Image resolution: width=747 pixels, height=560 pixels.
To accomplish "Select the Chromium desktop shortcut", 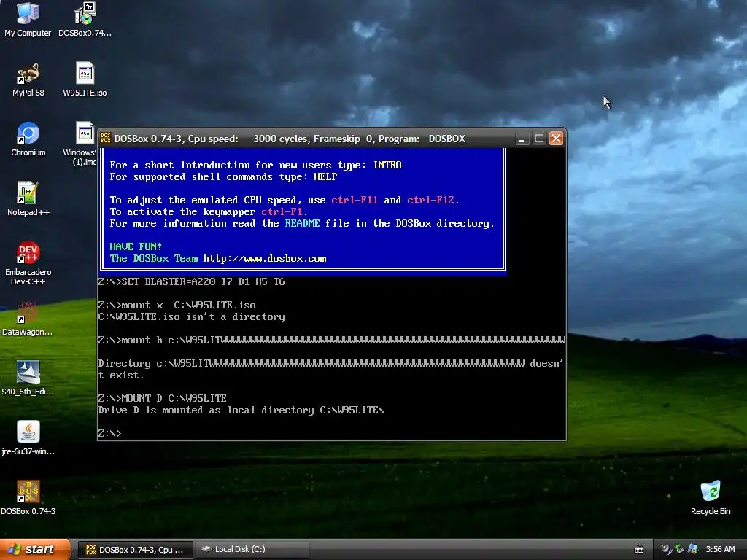I will (28, 139).
